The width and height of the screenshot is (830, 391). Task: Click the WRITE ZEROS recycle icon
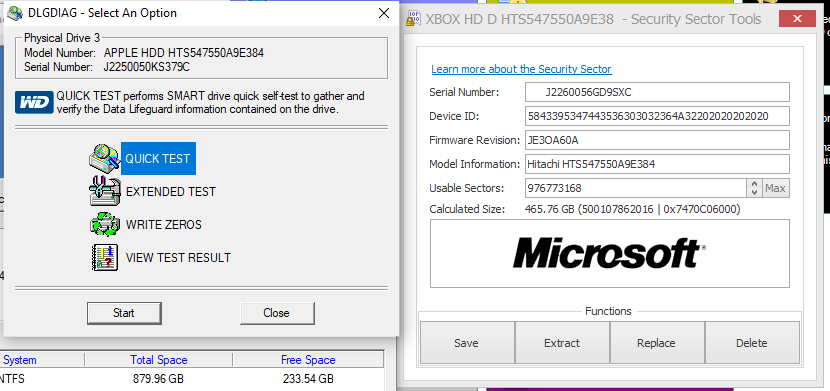(104, 224)
